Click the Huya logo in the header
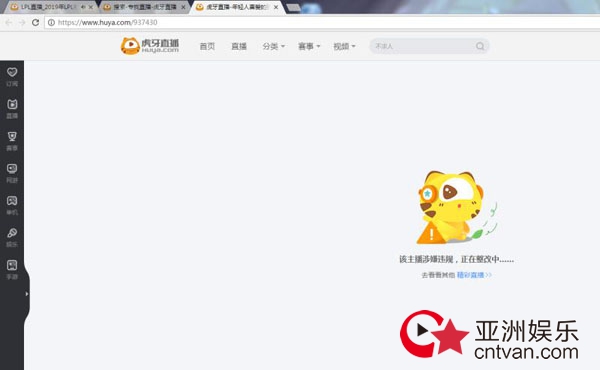The width and height of the screenshot is (600, 370). (150, 46)
